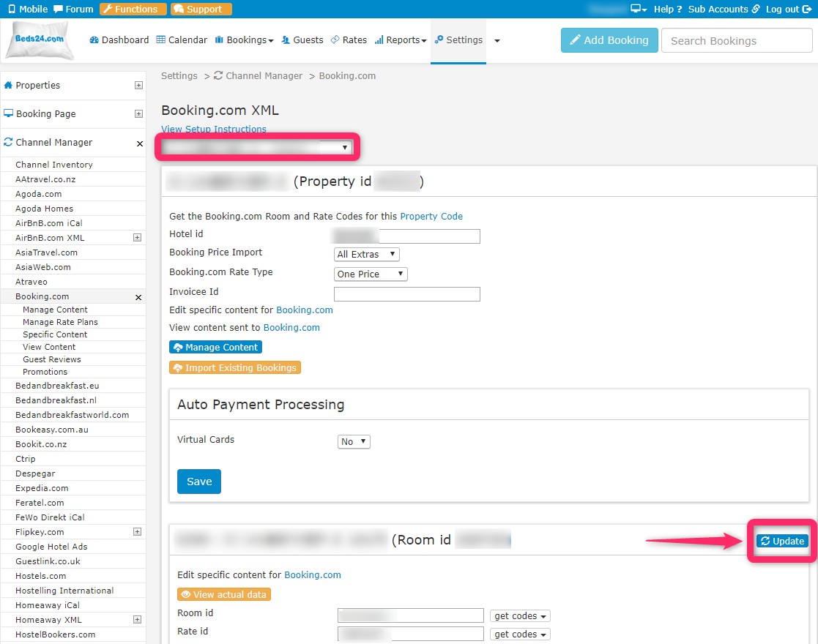Open Help in the top bar
This screenshot has height=644, width=818.
[x=668, y=9]
